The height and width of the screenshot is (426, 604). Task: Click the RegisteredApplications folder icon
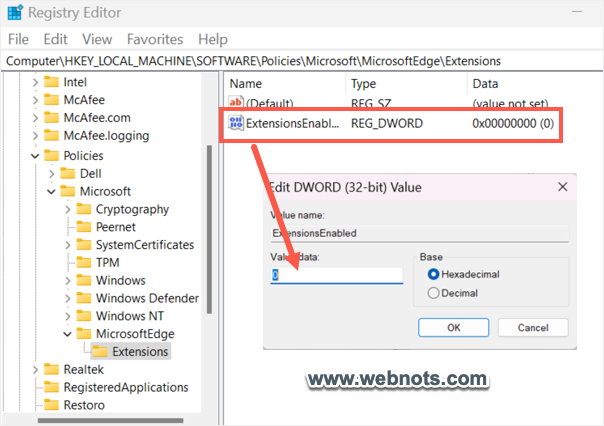pos(52,387)
